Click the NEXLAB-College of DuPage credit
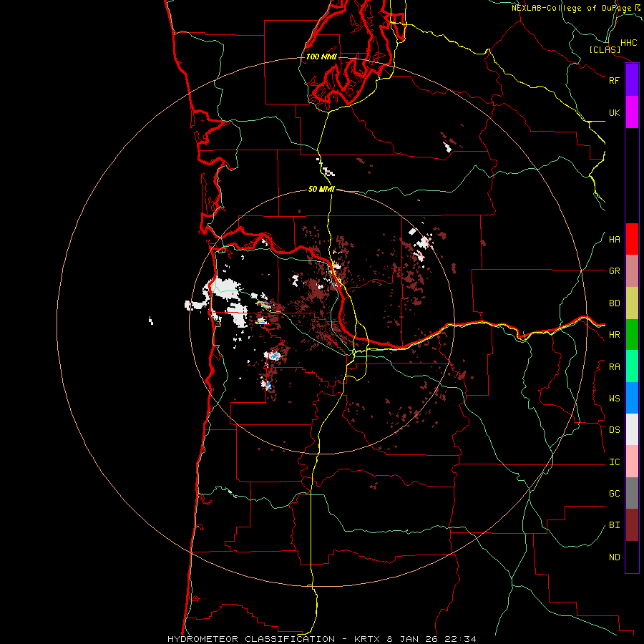The image size is (644, 644). [577, 8]
